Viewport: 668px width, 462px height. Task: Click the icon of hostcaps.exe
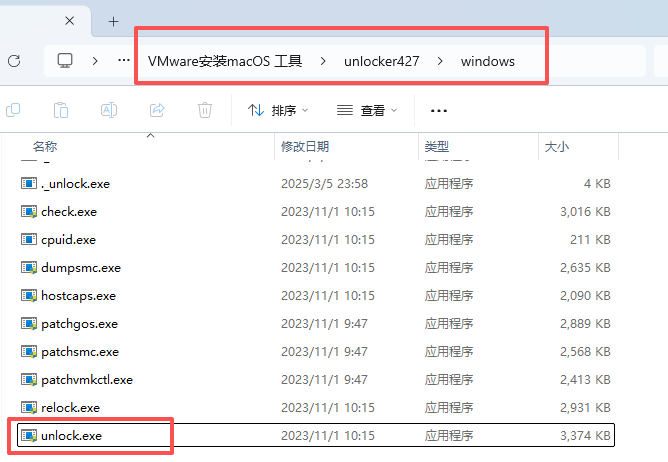coord(29,296)
